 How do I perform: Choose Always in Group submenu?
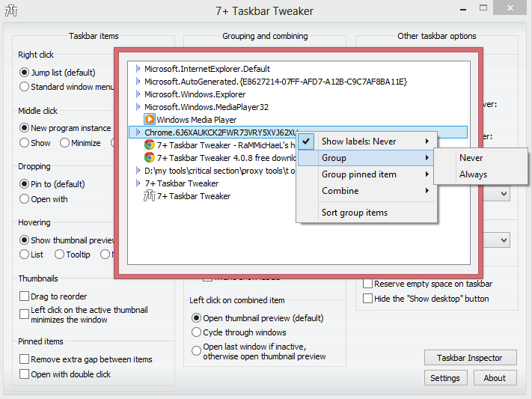481,174
